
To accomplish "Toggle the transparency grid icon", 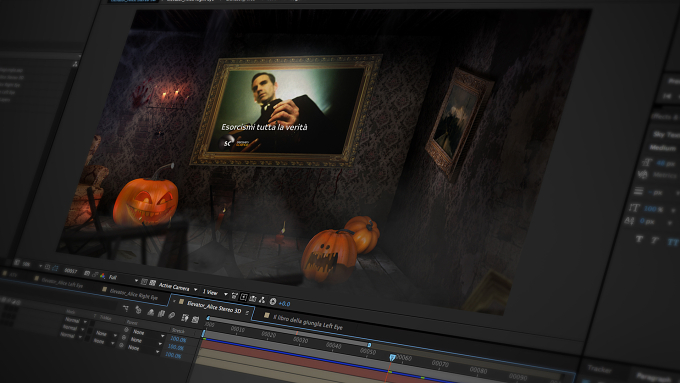I will [x=152, y=283].
